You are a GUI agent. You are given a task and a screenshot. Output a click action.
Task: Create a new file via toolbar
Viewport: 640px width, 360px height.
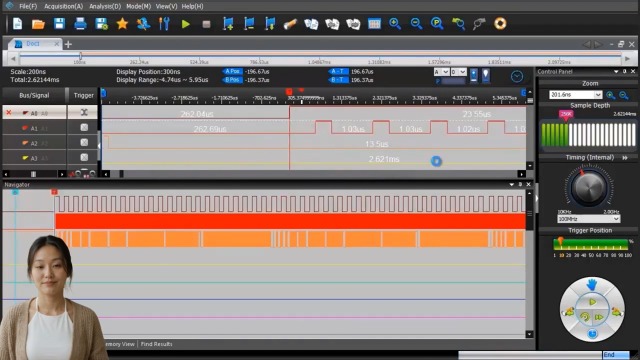point(18,24)
